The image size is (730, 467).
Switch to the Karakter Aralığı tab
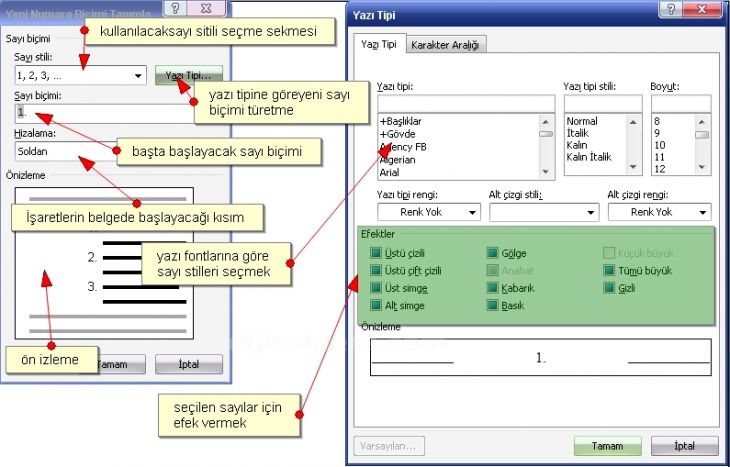445,45
